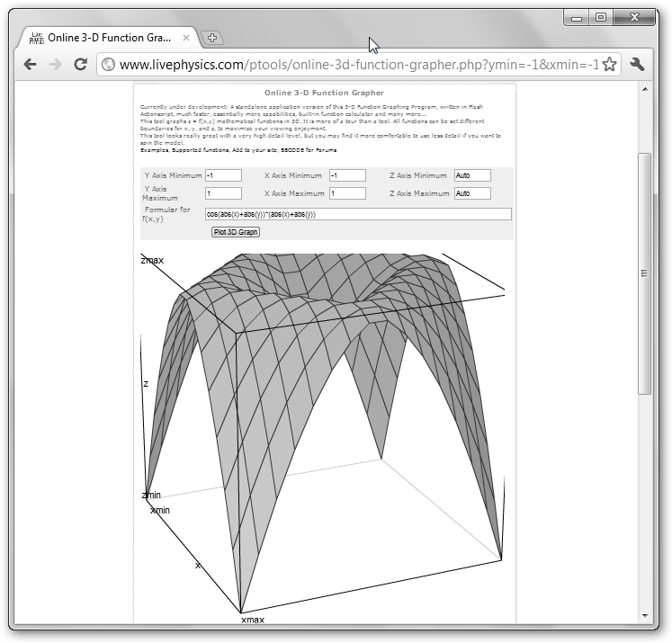The image size is (672, 643).
Task: Open a new tab with the plus button
Action: [212, 38]
